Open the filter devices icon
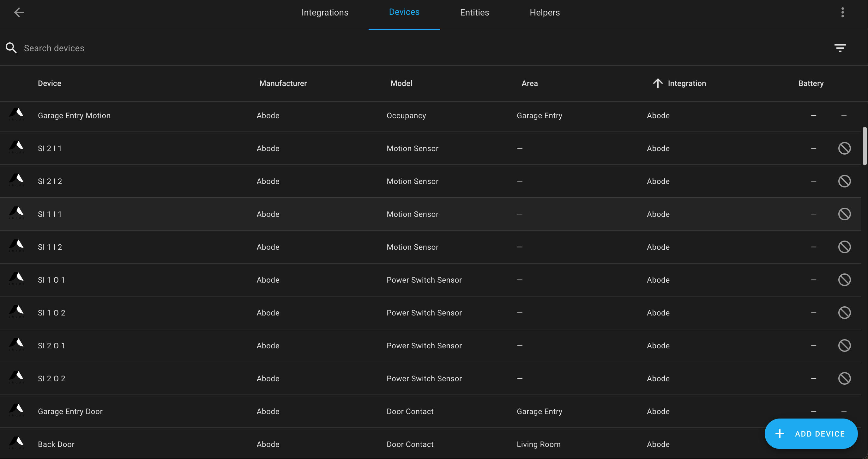 840,47
